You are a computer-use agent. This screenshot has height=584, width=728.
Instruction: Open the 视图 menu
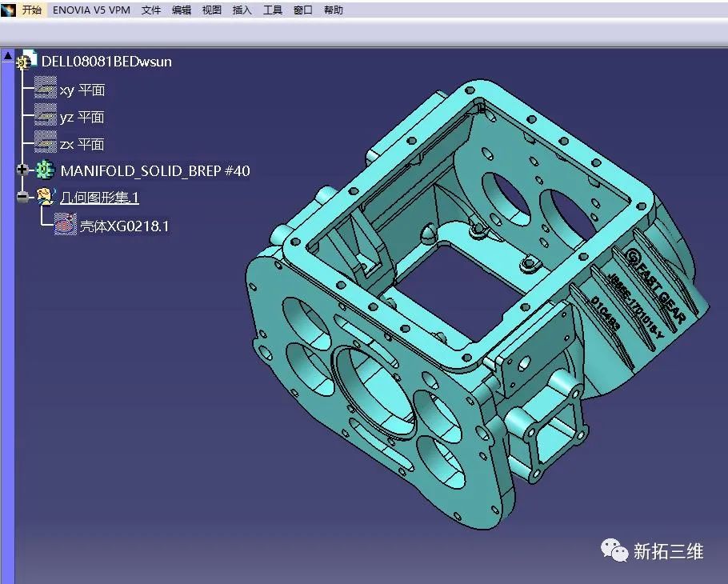coord(212,10)
